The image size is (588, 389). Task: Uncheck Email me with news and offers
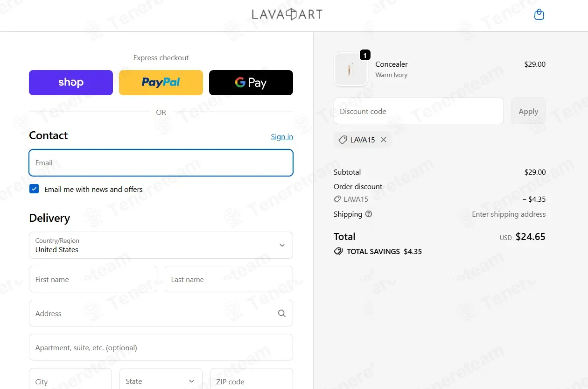34,189
